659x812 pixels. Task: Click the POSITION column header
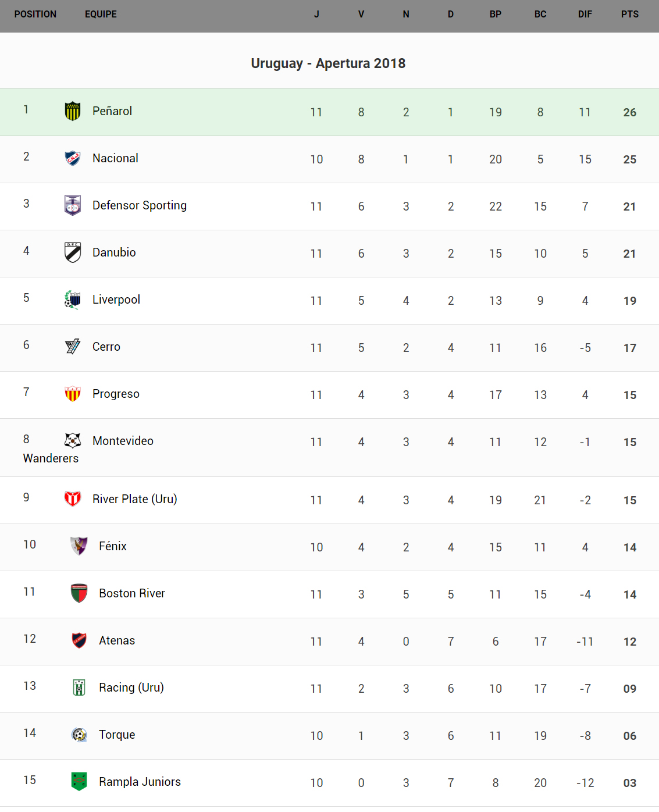pyautogui.click(x=35, y=15)
